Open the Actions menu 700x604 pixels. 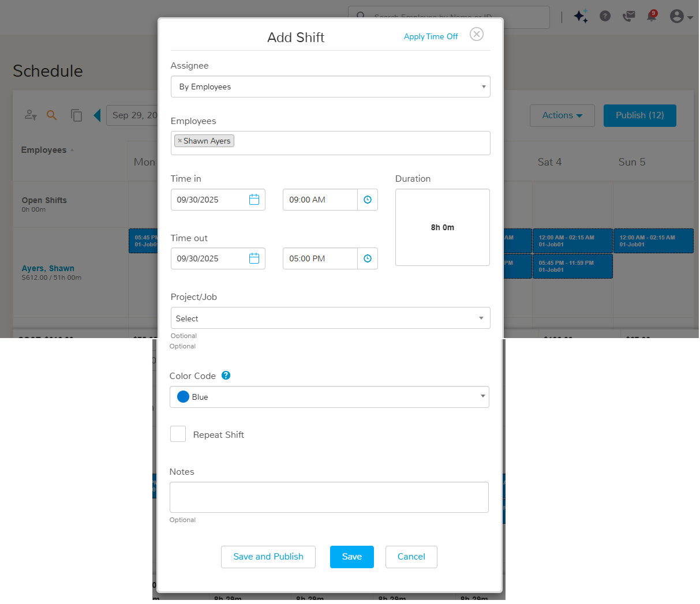(x=562, y=115)
